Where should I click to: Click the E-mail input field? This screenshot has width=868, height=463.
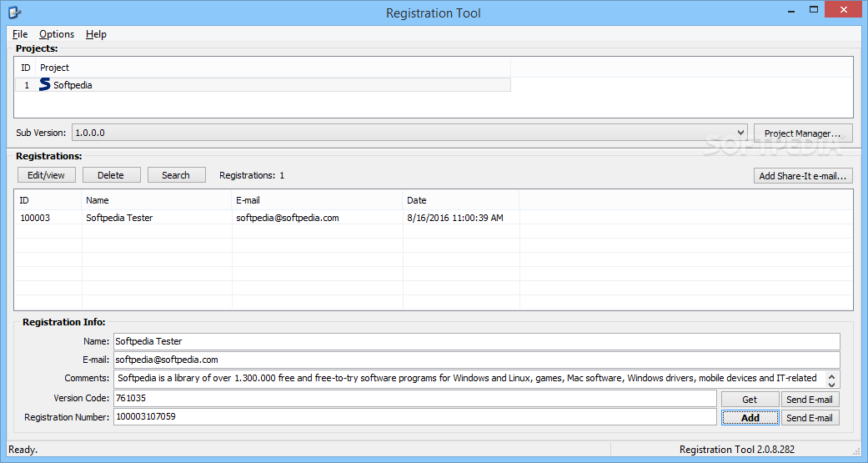[x=477, y=360]
